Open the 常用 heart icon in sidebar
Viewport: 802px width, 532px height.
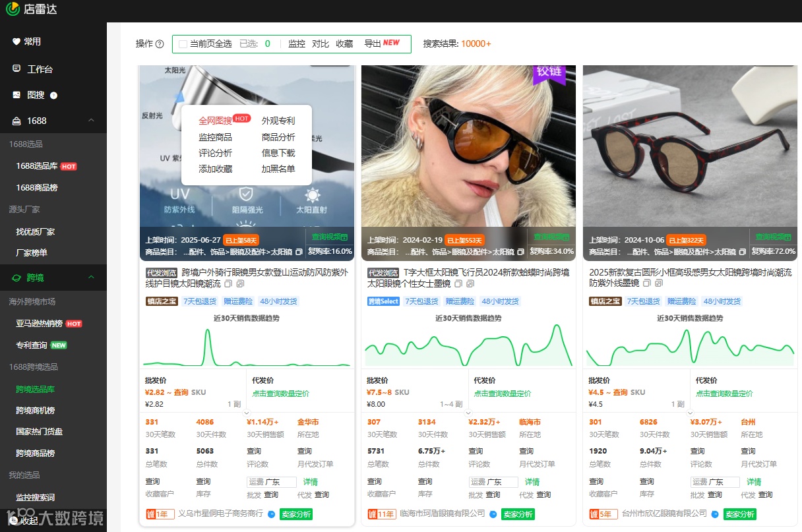(16, 42)
